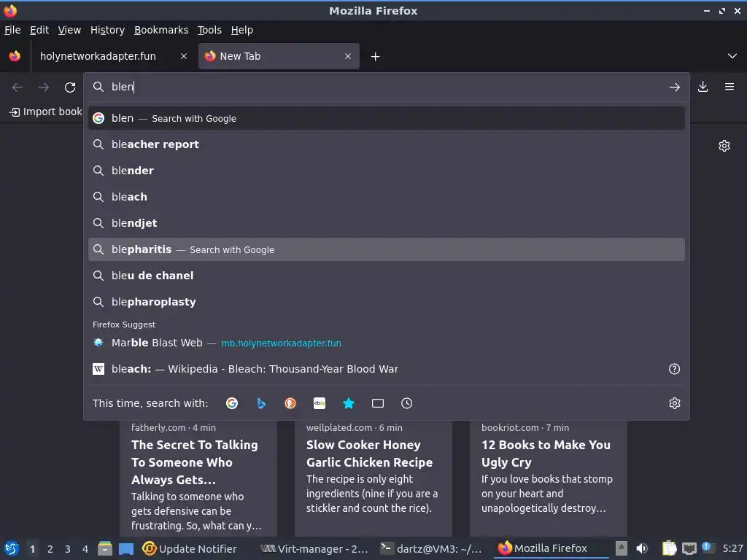Switch to workspace 3
Viewport: 747px width, 560px height.
coord(68,549)
